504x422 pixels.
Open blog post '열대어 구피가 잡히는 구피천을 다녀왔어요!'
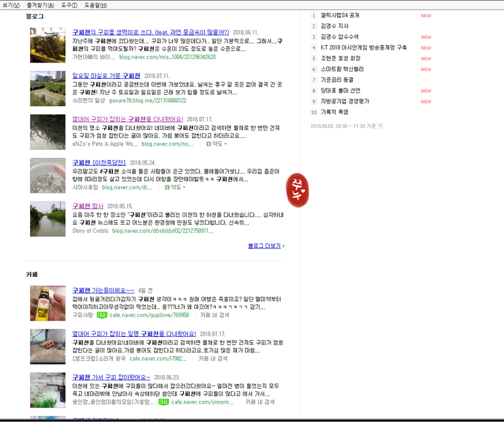(x=127, y=119)
